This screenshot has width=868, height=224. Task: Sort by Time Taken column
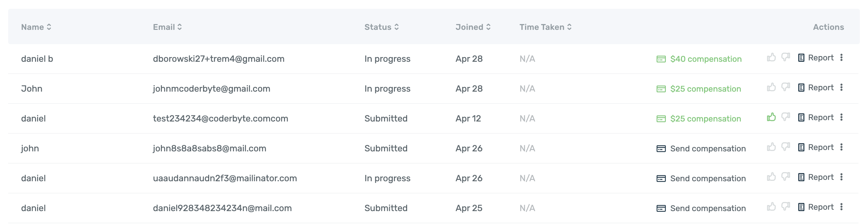[546, 27]
